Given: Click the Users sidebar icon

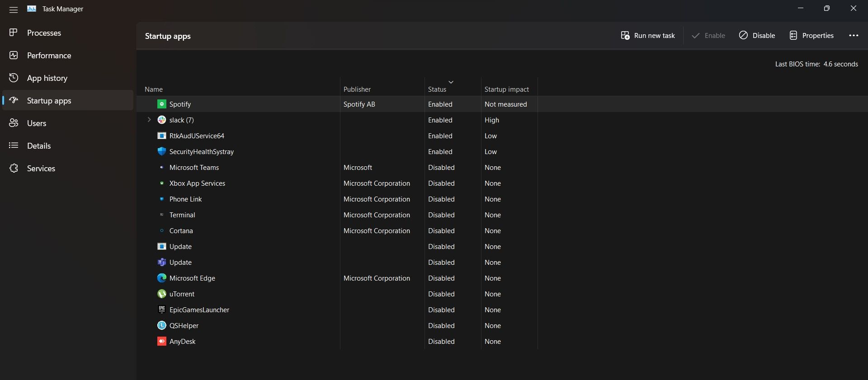Looking at the screenshot, I should [14, 123].
